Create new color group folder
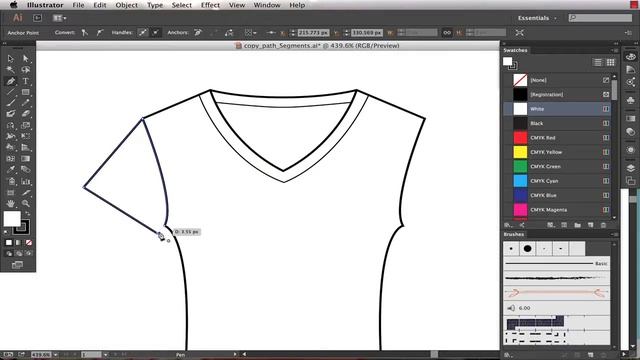The width and height of the screenshot is (640, 360). (577, 225)
